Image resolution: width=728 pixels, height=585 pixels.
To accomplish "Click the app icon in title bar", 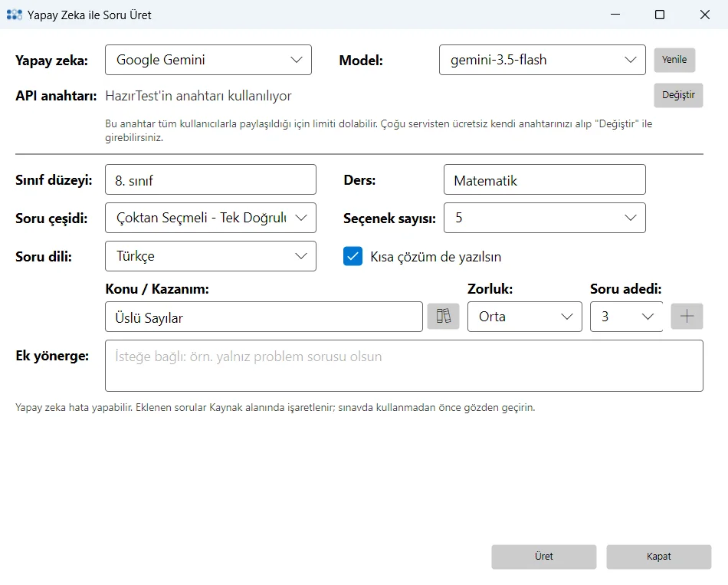I will coord(15,15).
